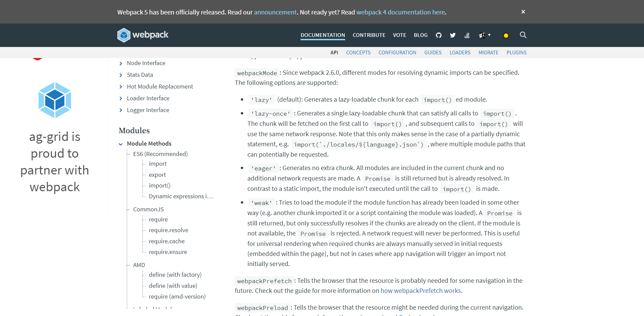The image size is (644, 316).
Task: Click the webpackPrefetch inline code
Action: 264,281
